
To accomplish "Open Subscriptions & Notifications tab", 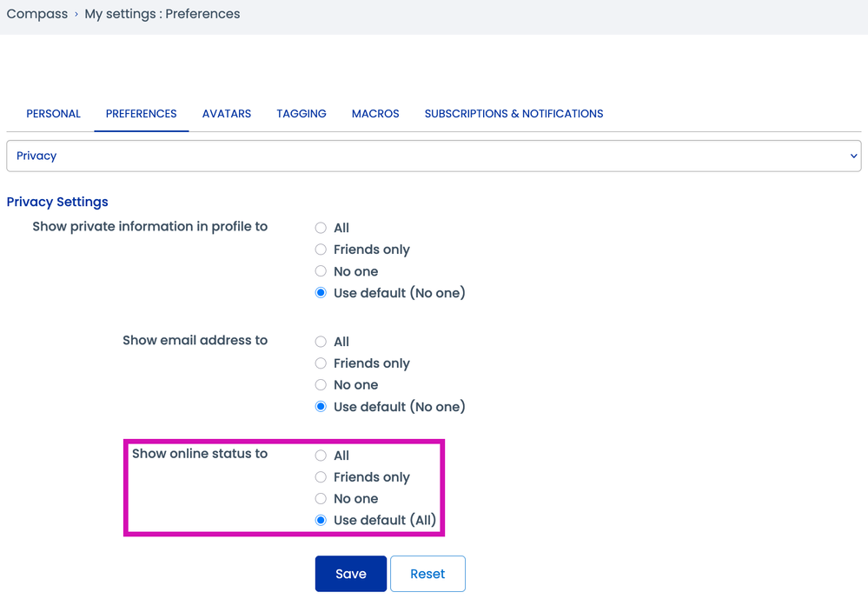I will [514, 114].
